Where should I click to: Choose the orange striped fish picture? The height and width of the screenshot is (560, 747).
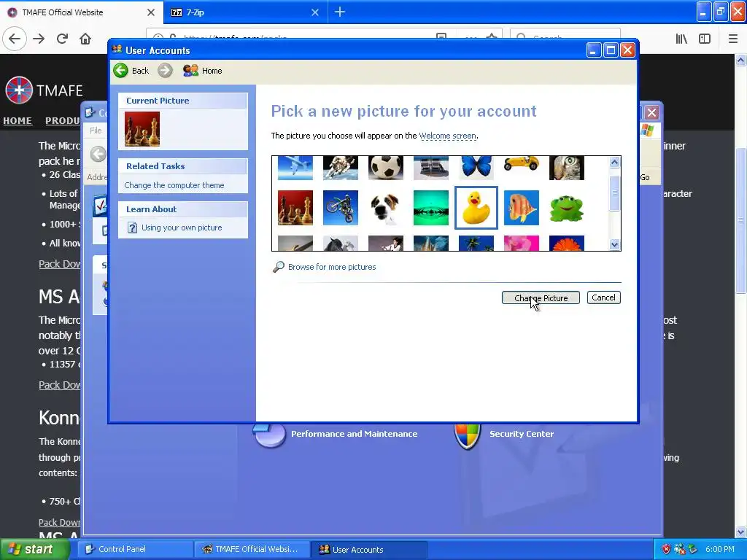tap(522, 208)
